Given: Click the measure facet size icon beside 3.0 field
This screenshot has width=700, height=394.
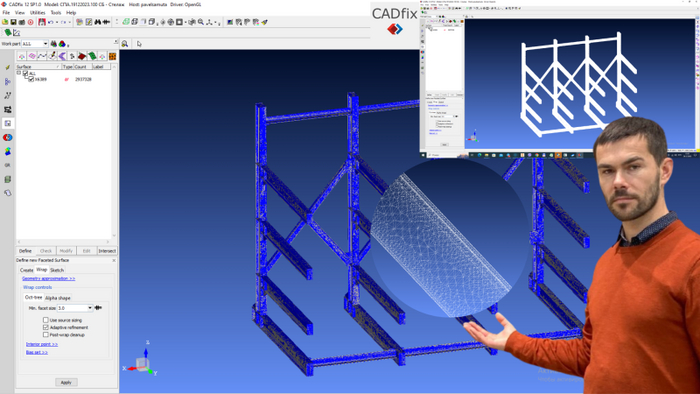Looking at the screenshot, I should pos(98,308).
